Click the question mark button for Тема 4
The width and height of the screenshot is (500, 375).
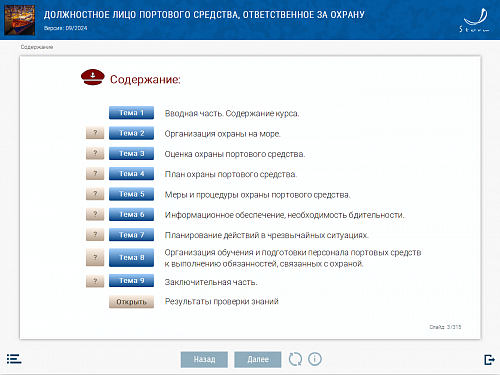click(x=95, y=174)
